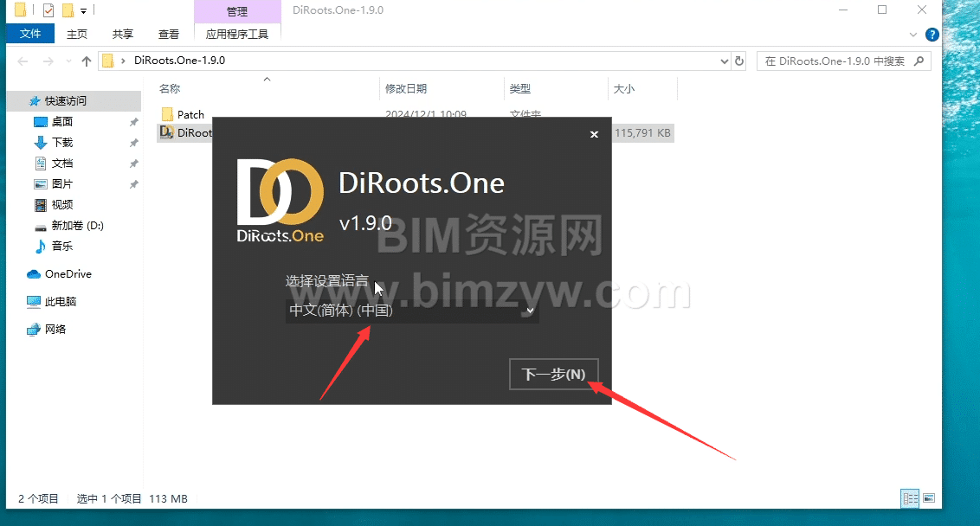This screenshot has width=980, height=526.
Task: Open 图片 in the navigation pane
Action: pyautogui.click(x=61, y=183)
